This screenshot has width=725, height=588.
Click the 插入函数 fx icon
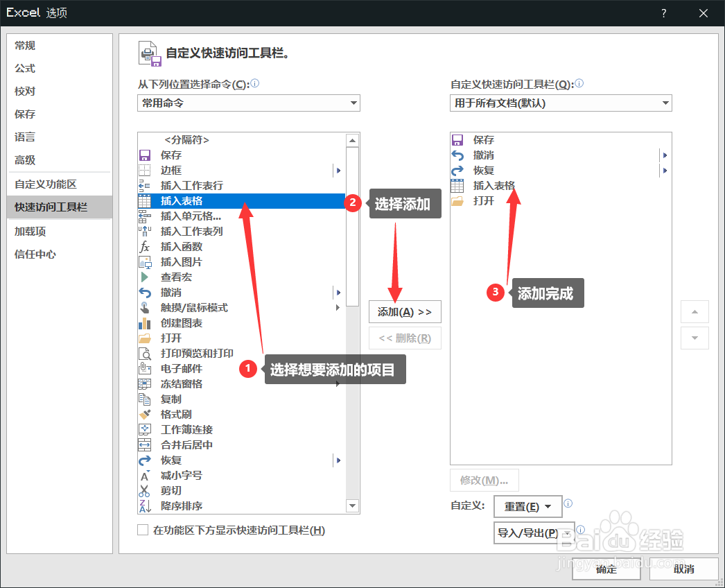point(144,247)
